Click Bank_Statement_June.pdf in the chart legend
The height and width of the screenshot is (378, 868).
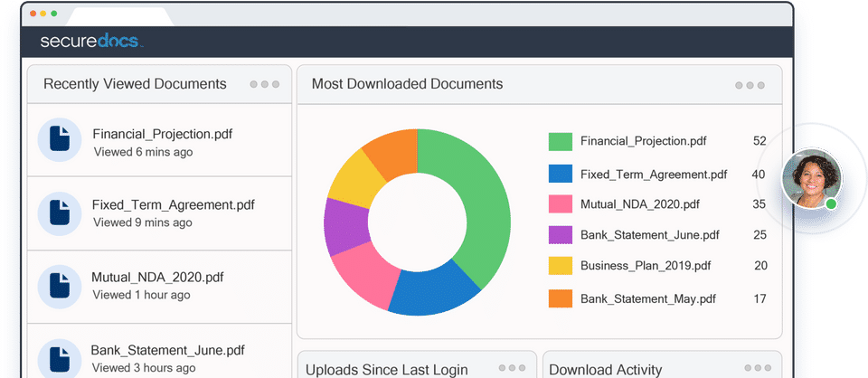[x=650, y=234]
